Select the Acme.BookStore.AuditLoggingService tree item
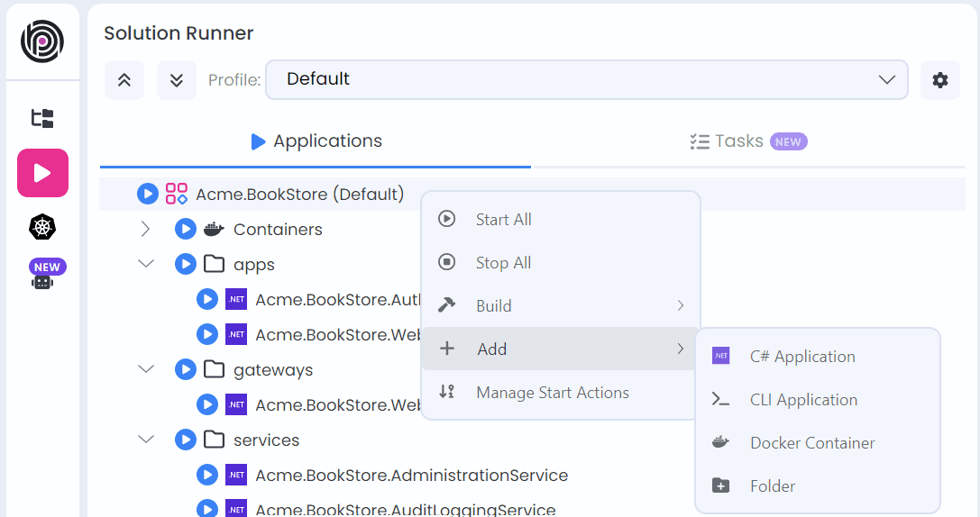 405,509
